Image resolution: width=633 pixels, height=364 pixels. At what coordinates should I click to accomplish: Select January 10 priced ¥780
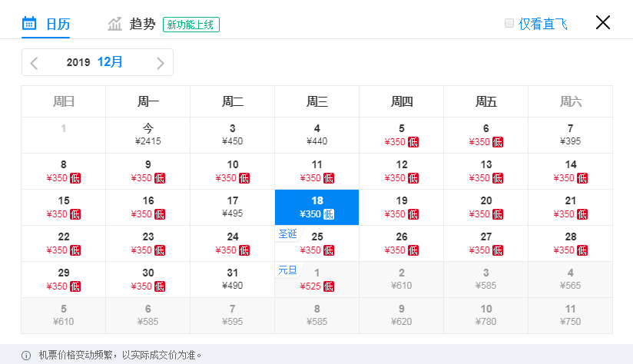coord(486,315)
